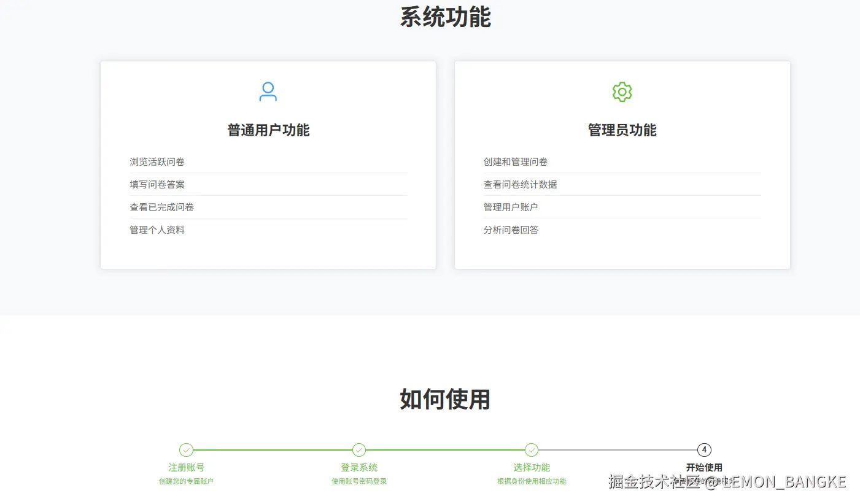
Task: Click the gear icon above 管理员功能
Action: 622,91
